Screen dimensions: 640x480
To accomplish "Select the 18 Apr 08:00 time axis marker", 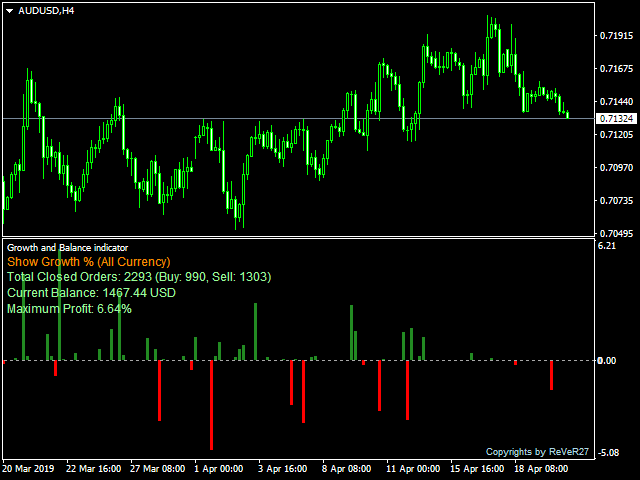I will point(541,469).
